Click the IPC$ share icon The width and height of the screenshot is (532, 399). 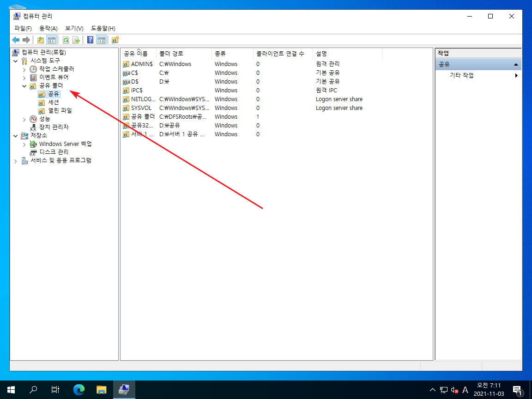126,91
